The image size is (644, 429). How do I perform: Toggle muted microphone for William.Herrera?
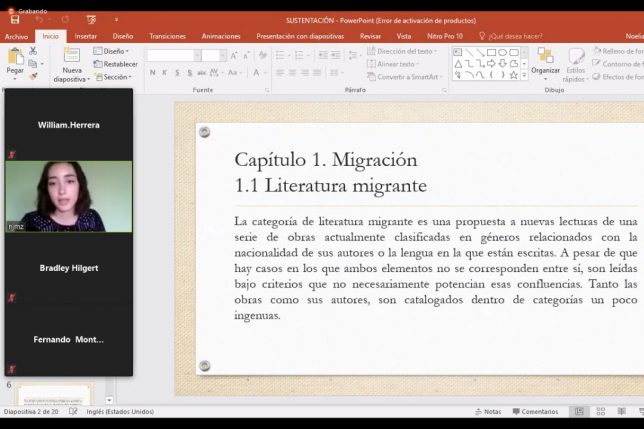(x=12, y=154)
